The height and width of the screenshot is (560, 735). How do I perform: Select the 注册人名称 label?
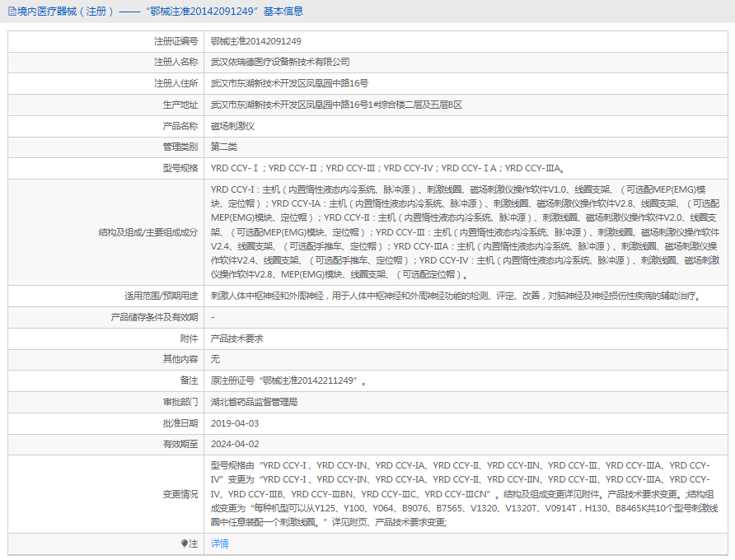click(176, 62)
